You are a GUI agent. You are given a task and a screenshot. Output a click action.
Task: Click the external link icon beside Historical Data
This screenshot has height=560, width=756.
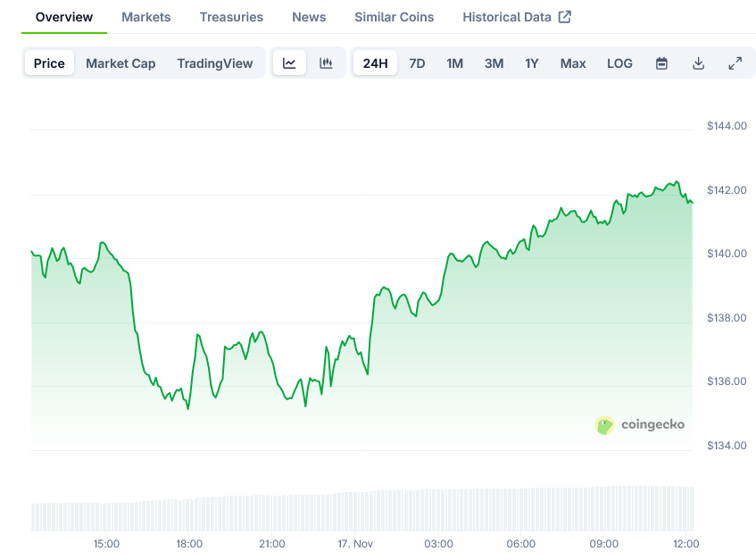click(x=563, y=15)
